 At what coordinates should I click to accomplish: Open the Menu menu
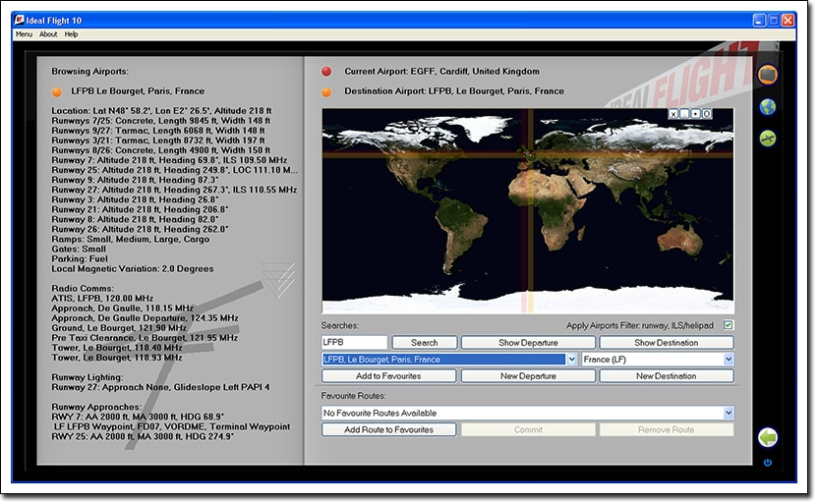(24, 34)
